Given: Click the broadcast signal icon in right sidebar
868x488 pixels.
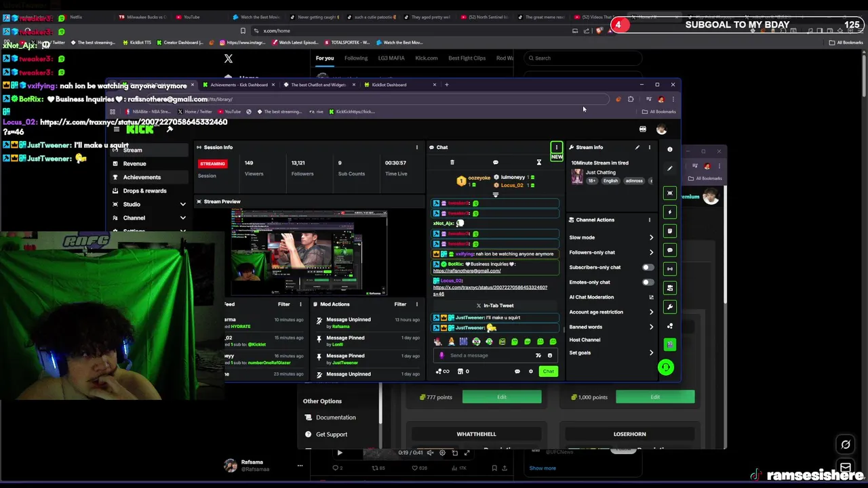Looking at the screenshot, I should coord(670,269).
